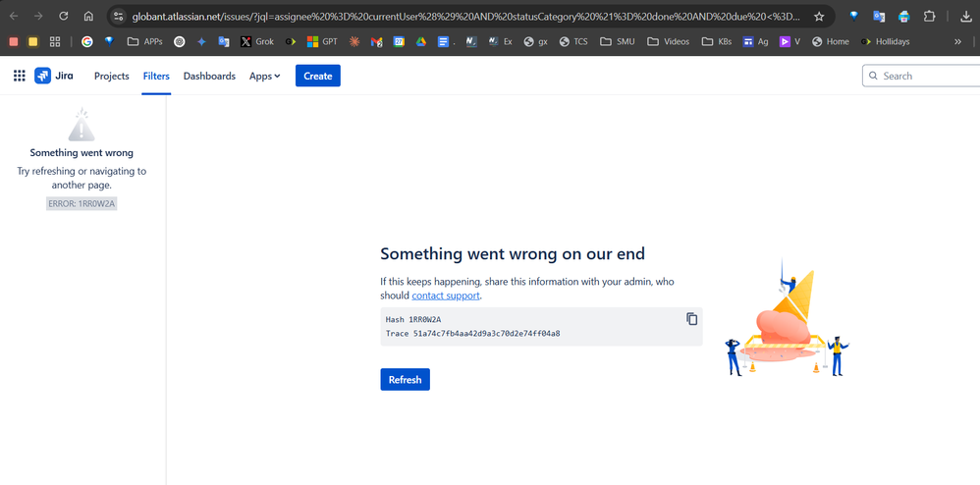This screenshot has height=485, width=980.
Task: View site information icon in address bar
Action: [x=119, y=17]
